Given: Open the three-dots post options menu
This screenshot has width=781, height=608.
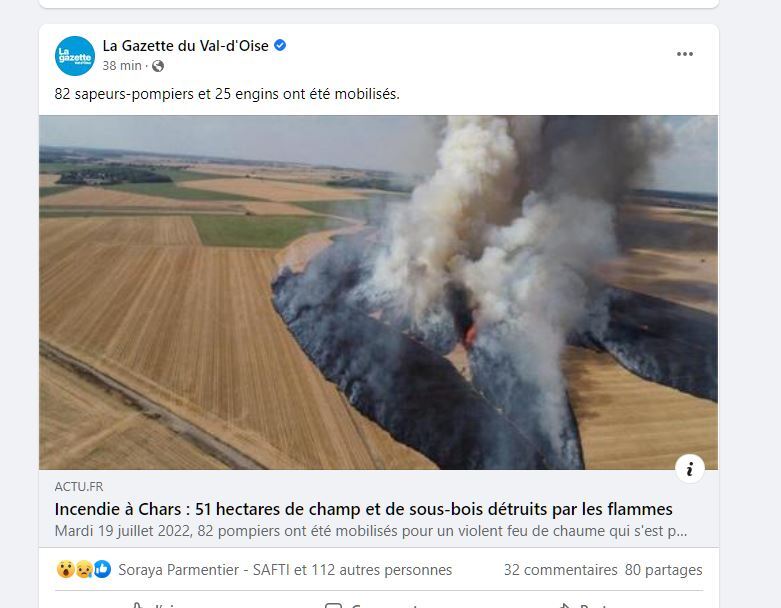Looking at the screenshot, I should click(685, 54).
